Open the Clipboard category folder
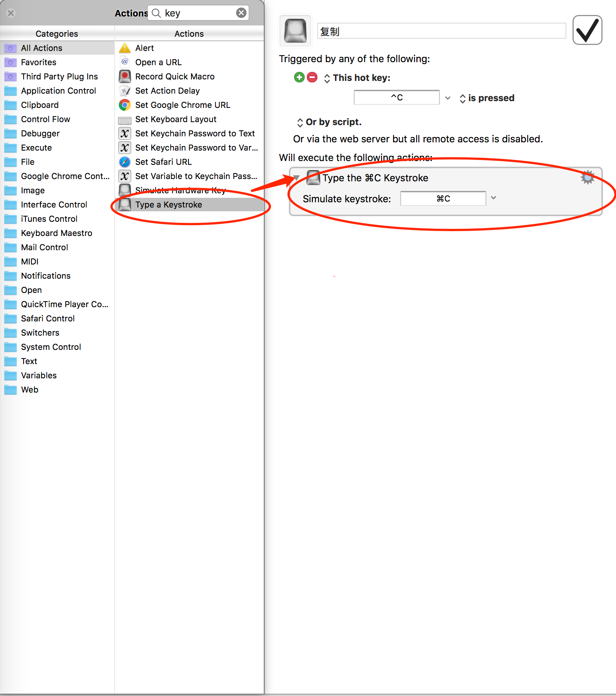Screen dimensions: 616x696 (57, 105)
